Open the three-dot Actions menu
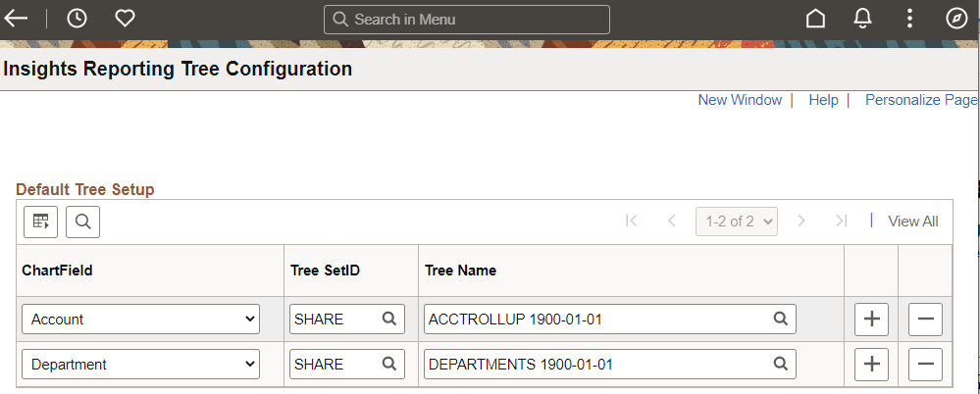Screen dimensions: 980x394 [x=909, y=19]
